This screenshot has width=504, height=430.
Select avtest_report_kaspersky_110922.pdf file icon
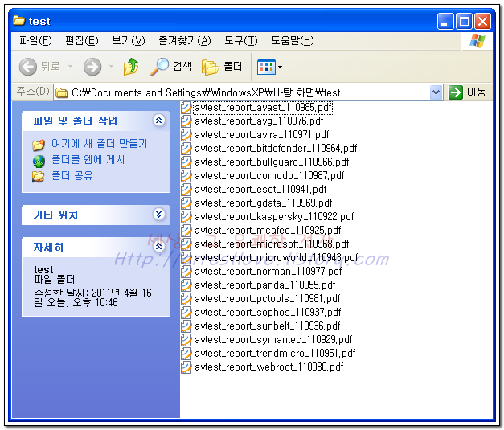tap(186, 216)
